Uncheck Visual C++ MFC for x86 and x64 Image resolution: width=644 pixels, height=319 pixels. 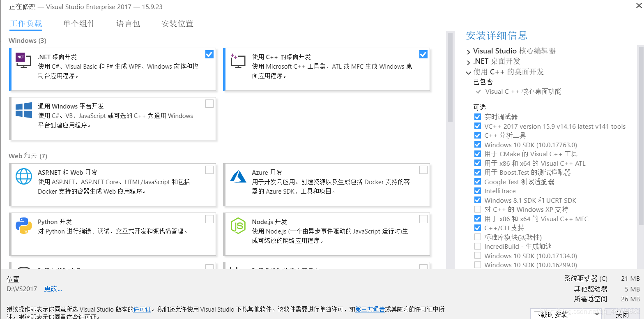(477, 219)
